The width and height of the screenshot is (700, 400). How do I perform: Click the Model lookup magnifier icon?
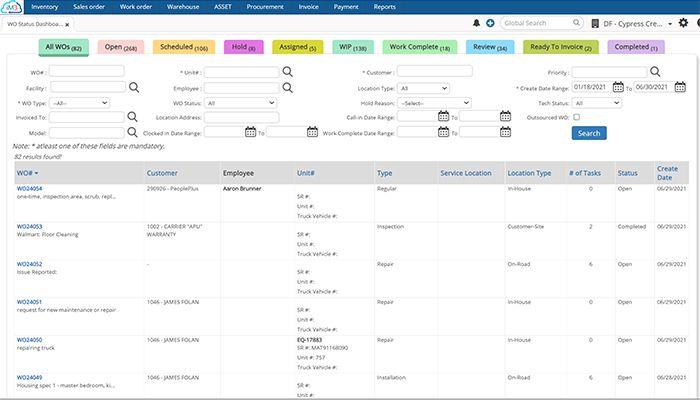(132, 132)
